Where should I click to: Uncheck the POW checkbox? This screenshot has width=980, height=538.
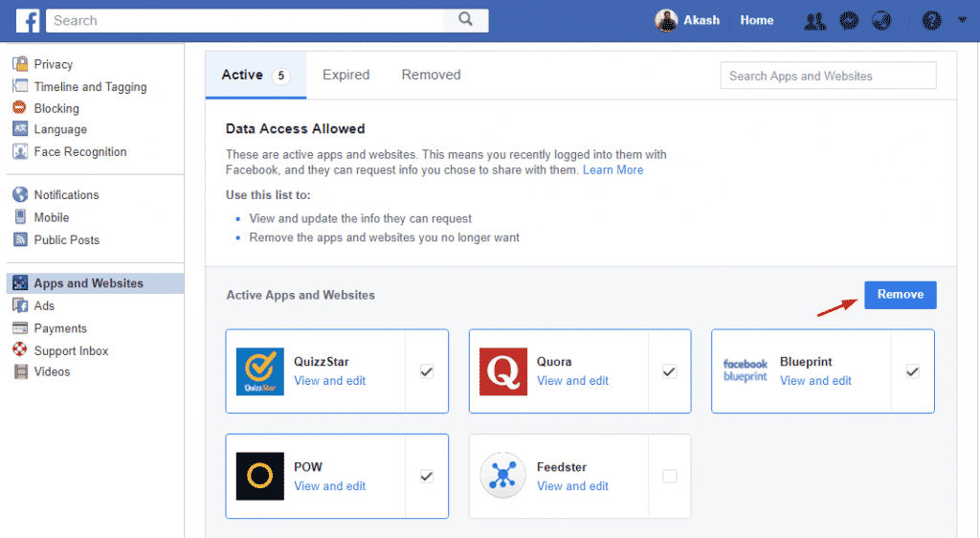[x=427, y=477]
